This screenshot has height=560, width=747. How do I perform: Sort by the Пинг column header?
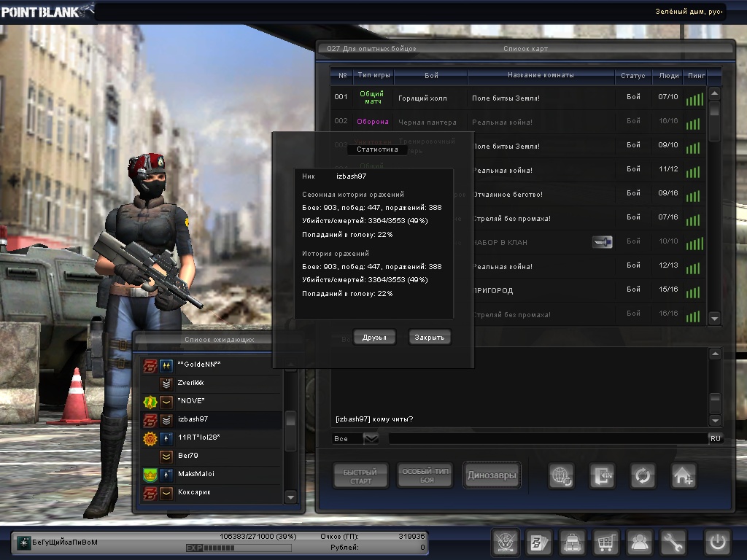(696, 75)
